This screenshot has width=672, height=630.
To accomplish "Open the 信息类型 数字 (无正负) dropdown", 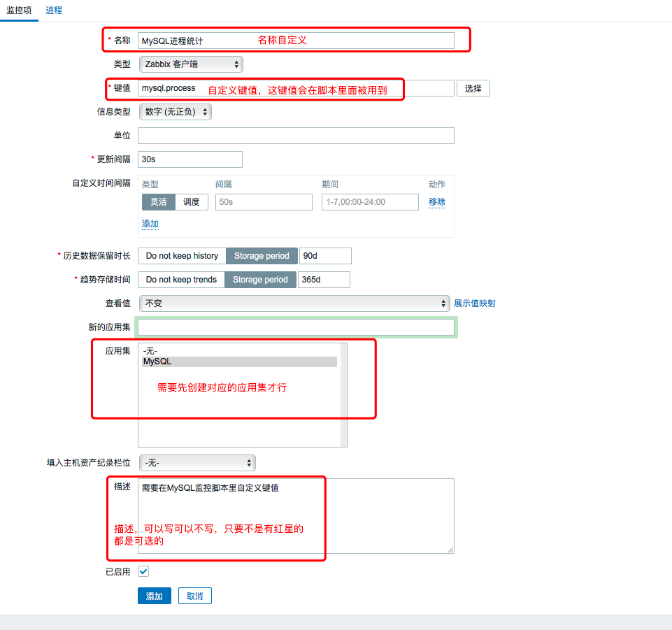I will coord(176,112).
